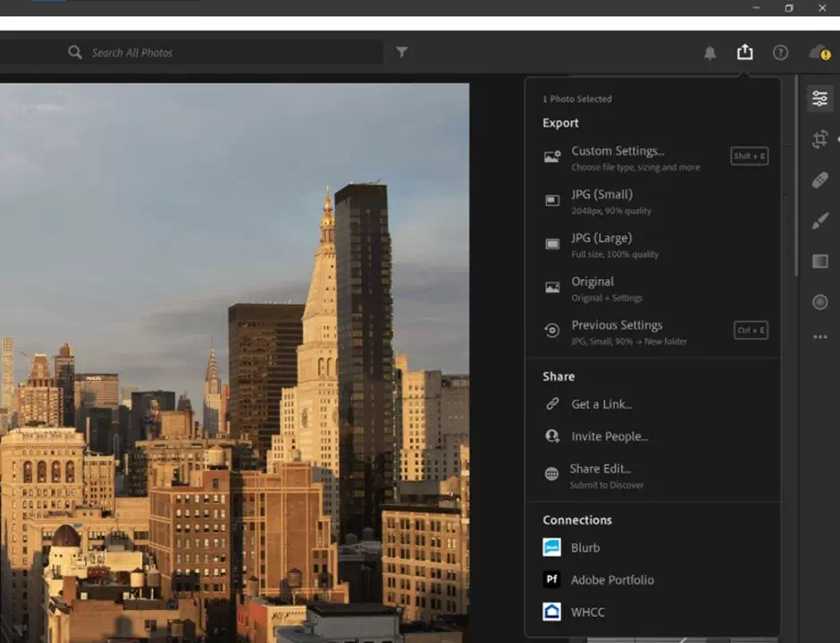Open the Blurb connection
The height and width of the screenshot is (643, 840).
(653, 547)
